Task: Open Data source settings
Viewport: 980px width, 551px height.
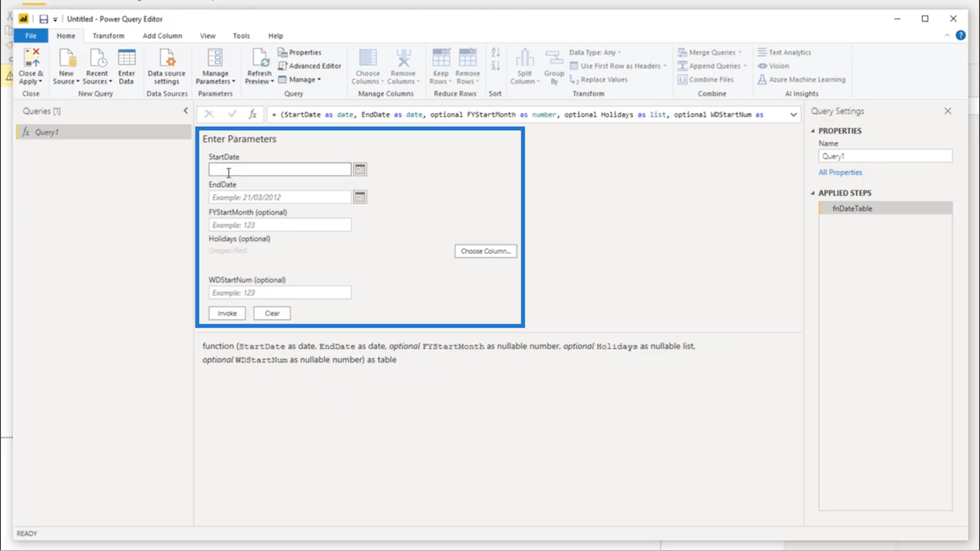Action: pyautogui.click(x=166, y=66)
